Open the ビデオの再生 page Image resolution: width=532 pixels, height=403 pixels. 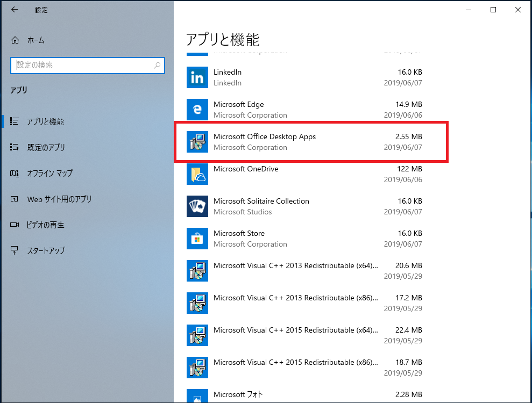(x=88, y=225)
